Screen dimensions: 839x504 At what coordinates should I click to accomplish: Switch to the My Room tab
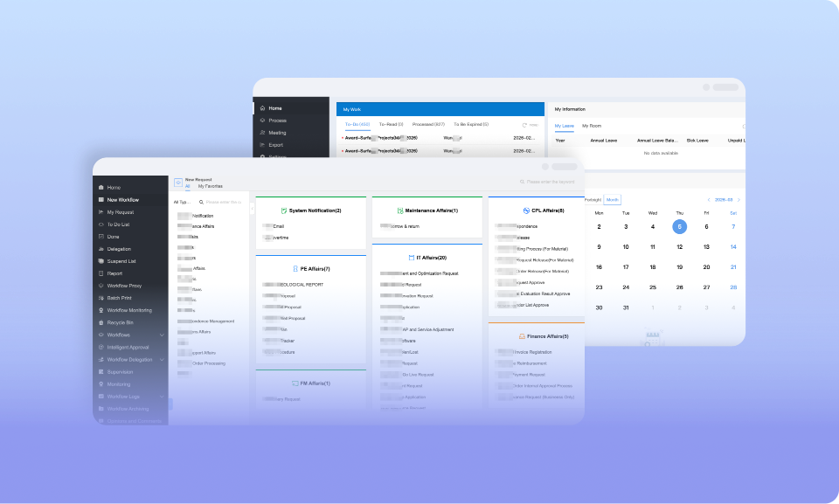click(x=592, y=126)
